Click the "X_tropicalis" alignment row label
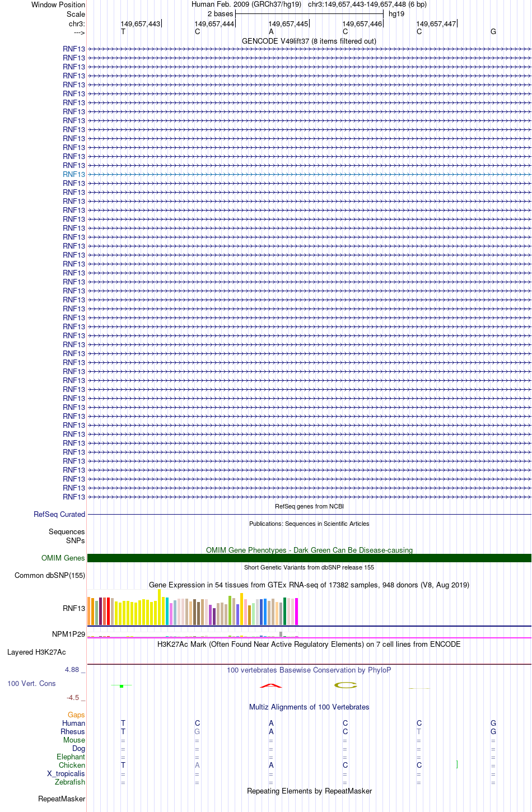Screen dimensions: 532x812 point(66,773)
